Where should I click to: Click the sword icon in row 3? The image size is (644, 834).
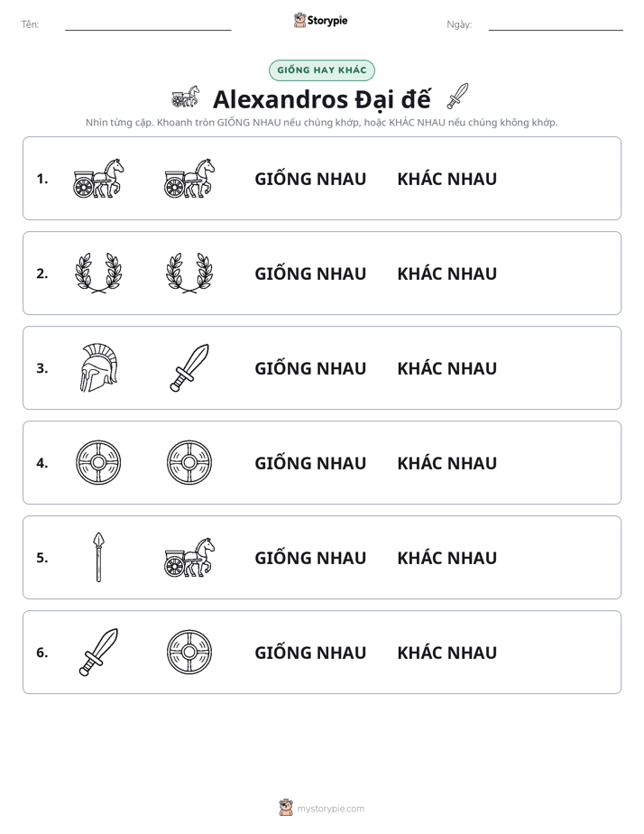pyautogui.click(x=189, y=368)
